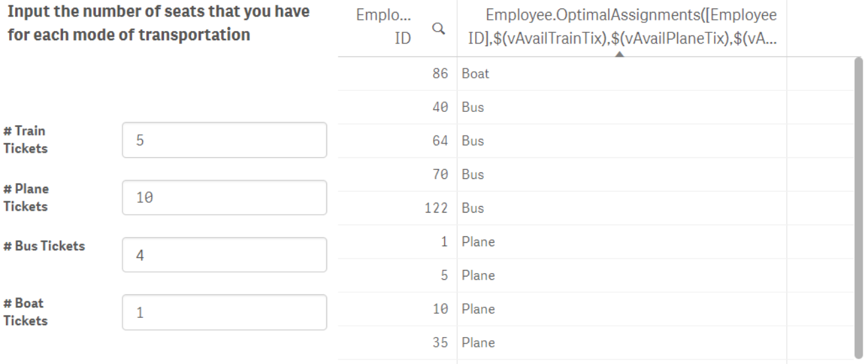This screenshot has height=364, width=868.
Task: Select the Plane value for employee 10
Action: tap(622, 309)
